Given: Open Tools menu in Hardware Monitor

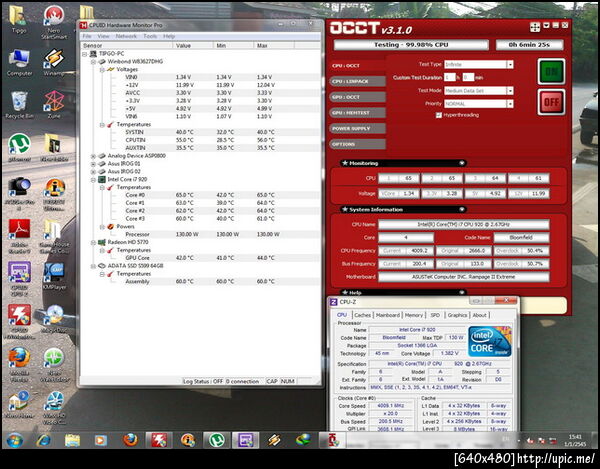Looking at the screenshot, I should pos(150,36).
